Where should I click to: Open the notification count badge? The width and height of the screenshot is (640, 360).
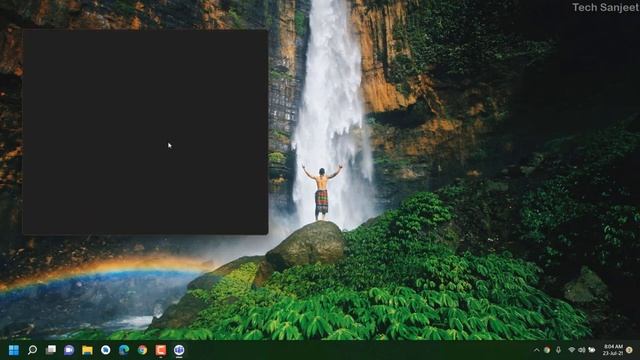coord(629,350)
